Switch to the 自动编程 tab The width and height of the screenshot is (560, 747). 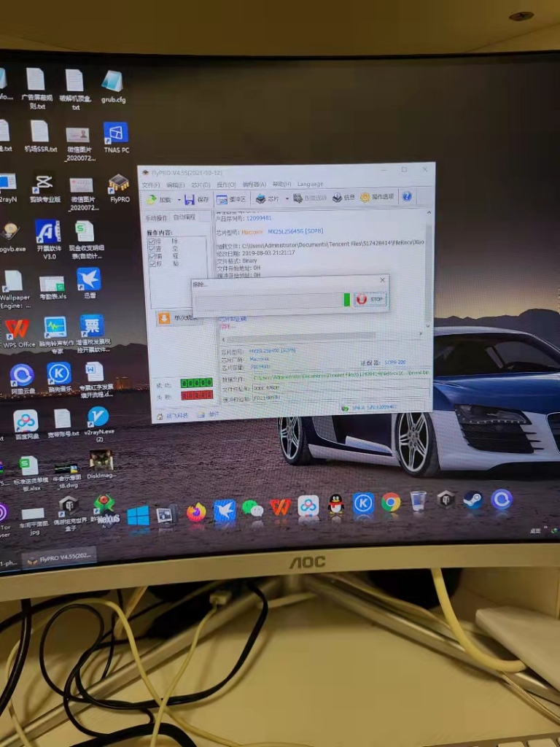point(184,217)
